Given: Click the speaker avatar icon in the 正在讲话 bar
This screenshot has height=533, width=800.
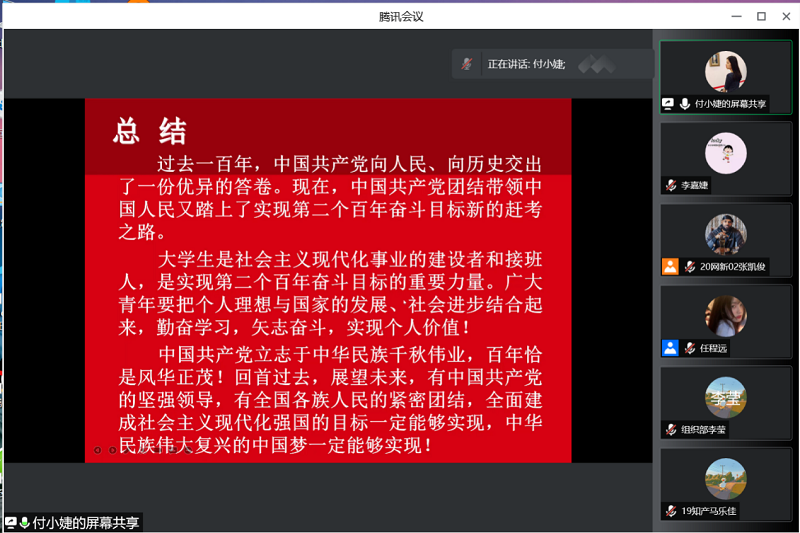Looking at the screenshot, I should (x=467, y=64).
